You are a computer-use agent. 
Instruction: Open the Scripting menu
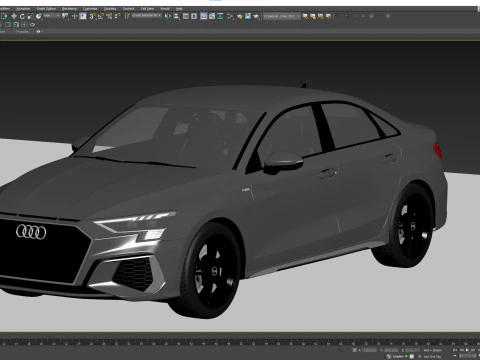click(110, 9)
